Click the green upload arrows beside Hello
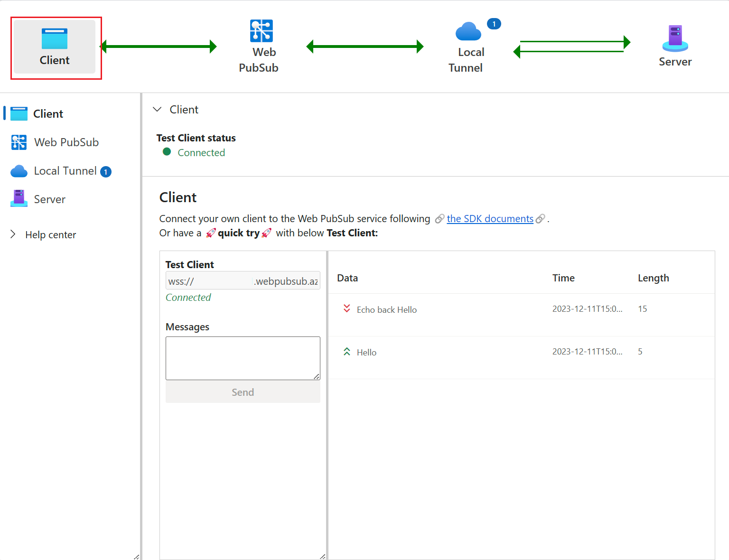Screen dimensions: 729x560 pos(347,351)
